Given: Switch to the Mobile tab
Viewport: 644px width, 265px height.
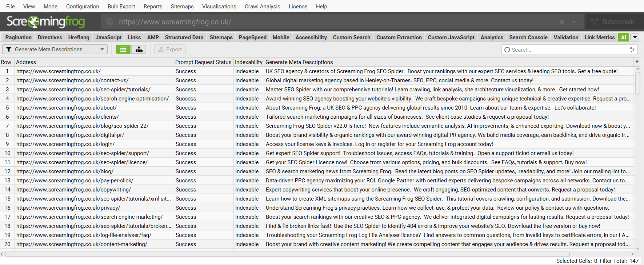Looking at the screenshot, I should (x=281, y=37).
